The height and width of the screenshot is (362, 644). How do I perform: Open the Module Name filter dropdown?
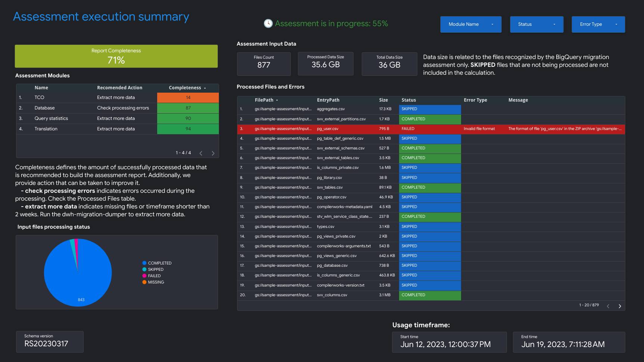470,24
